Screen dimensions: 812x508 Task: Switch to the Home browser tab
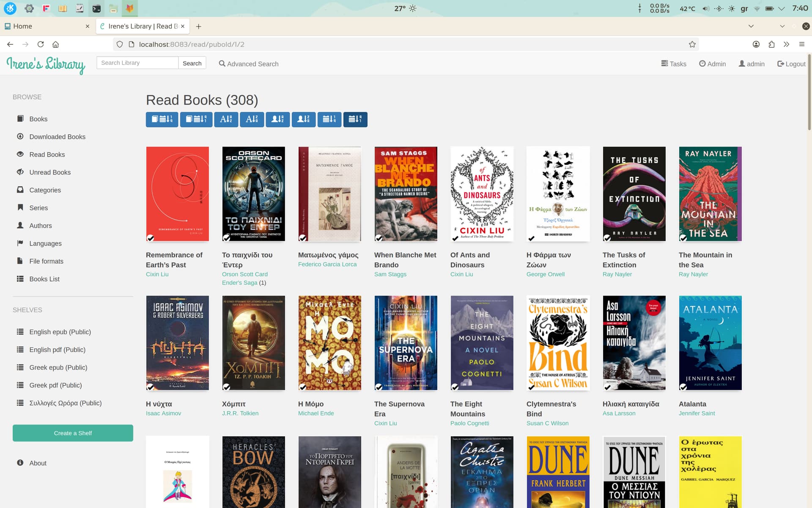[x=47, y=26]
